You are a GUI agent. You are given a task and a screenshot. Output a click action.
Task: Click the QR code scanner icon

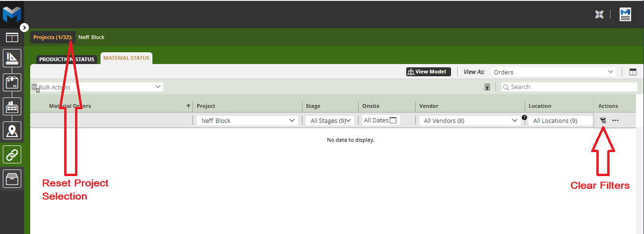(600, 15)
